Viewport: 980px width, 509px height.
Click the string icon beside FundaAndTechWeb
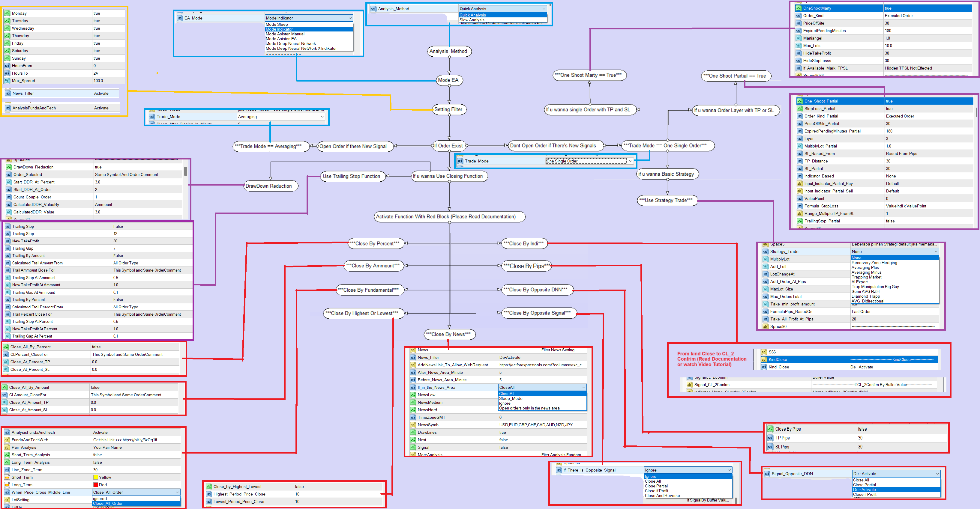7,440
